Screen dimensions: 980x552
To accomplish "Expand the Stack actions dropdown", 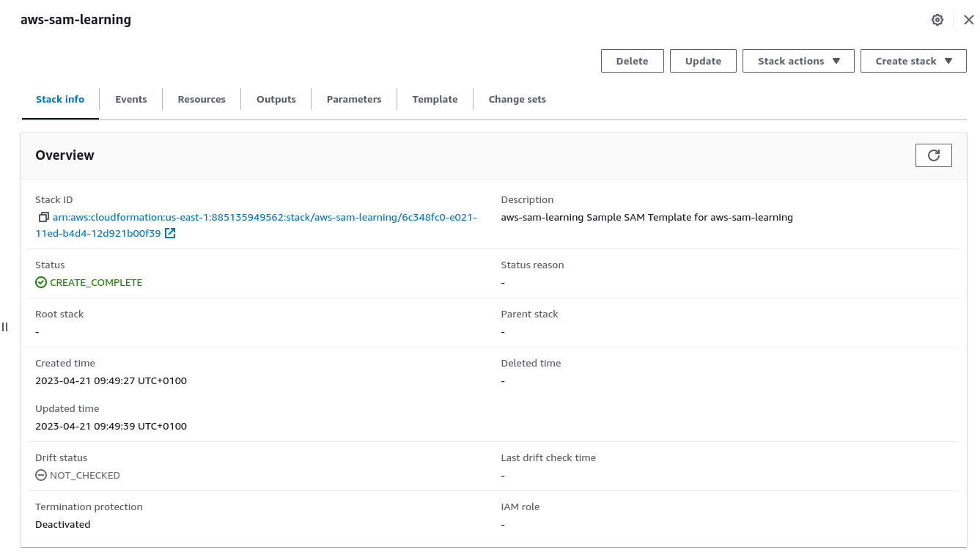I will [x=798, y=62].
